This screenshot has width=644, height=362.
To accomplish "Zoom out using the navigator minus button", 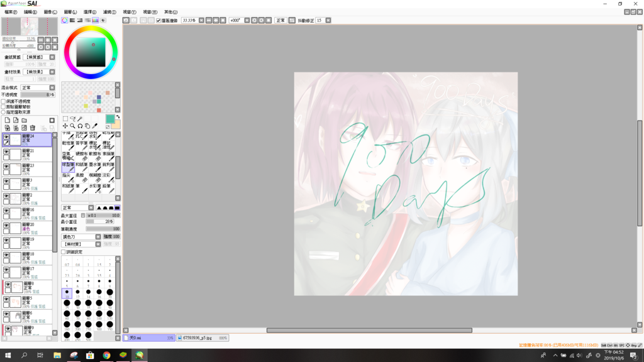I will coord(41,40).
